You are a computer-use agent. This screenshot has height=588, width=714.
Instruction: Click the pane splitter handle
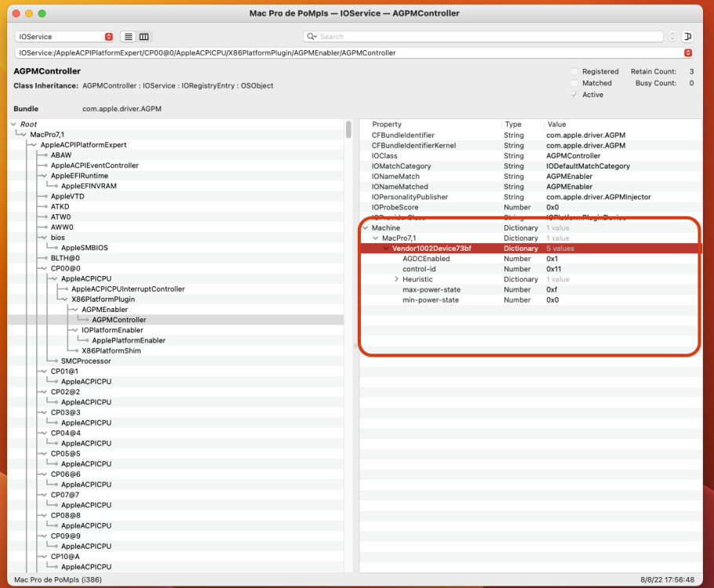point(355,346)
